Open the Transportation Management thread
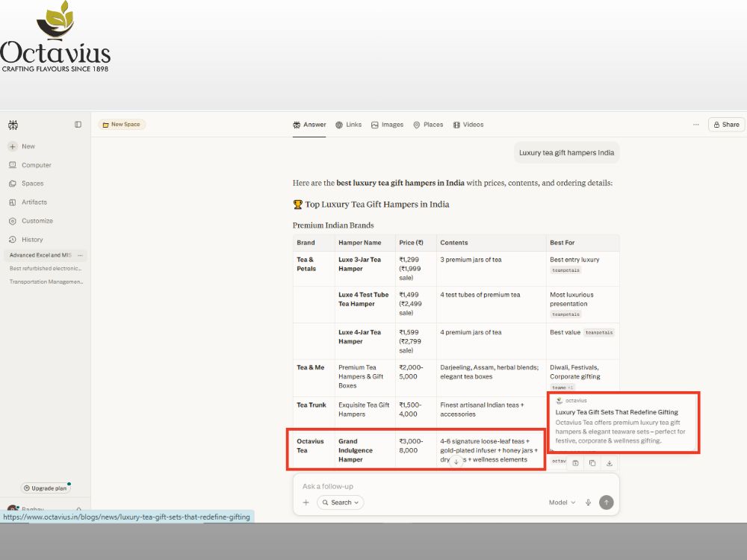 click(x=46, y=282)
